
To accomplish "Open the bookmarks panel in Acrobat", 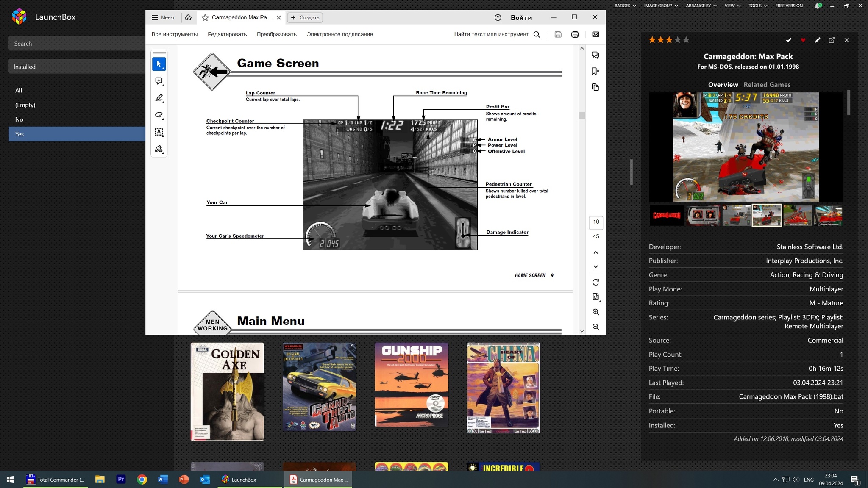I will pyautogui.click(x=595, y=71).
